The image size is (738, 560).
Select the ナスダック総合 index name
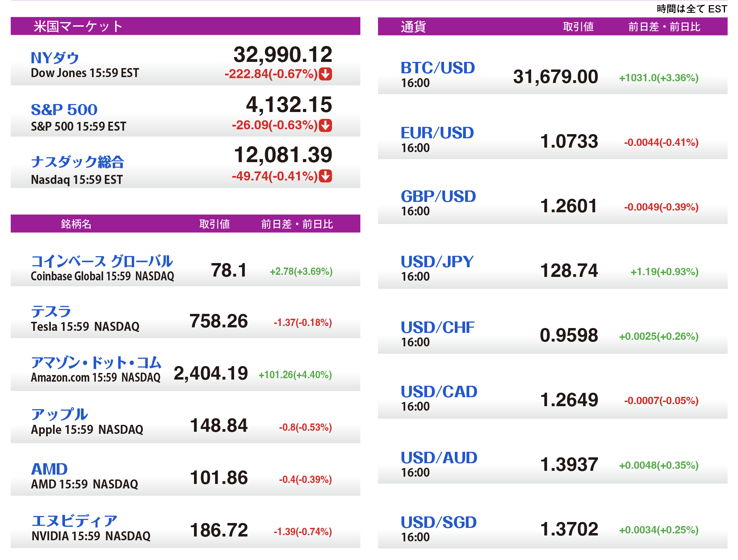coord(77,162)
